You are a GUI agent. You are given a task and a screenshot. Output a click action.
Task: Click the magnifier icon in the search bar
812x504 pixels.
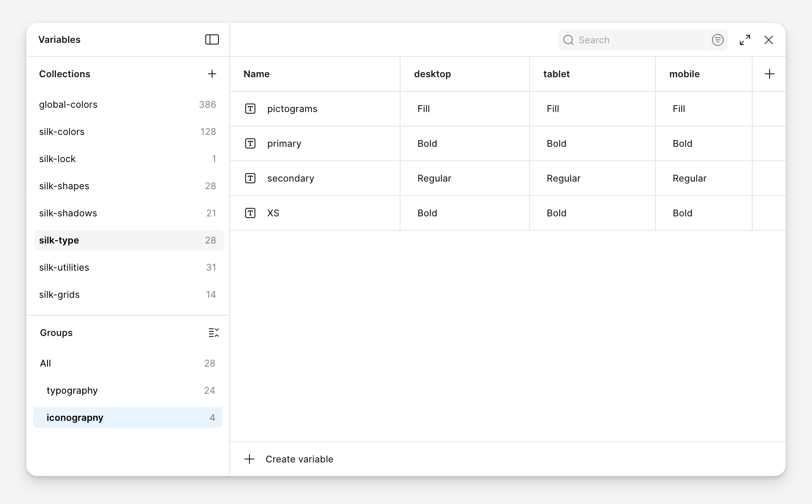click(569, 39)
